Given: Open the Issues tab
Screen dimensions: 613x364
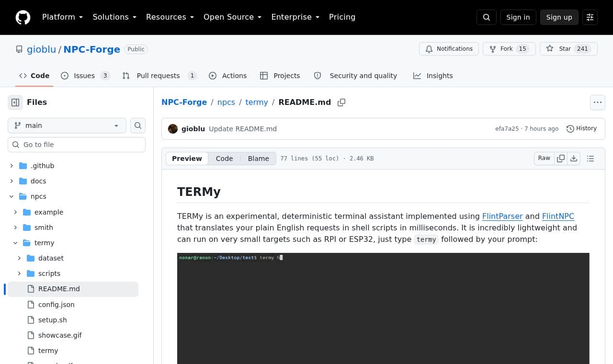Looking at the screenshot, I should [x=85, y=76].
